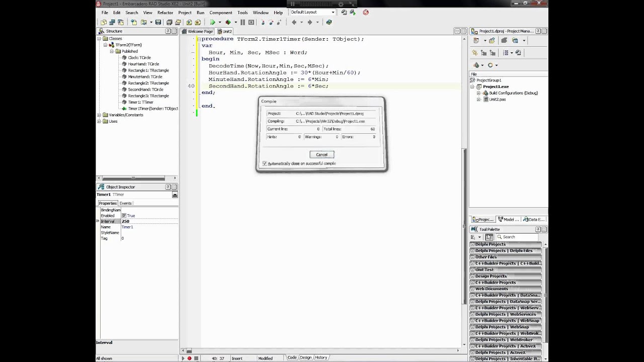This screenshot has height=362, width=644.
Task: Open the Tools menu
Action: pyautogui.click(x=243, y=13)
